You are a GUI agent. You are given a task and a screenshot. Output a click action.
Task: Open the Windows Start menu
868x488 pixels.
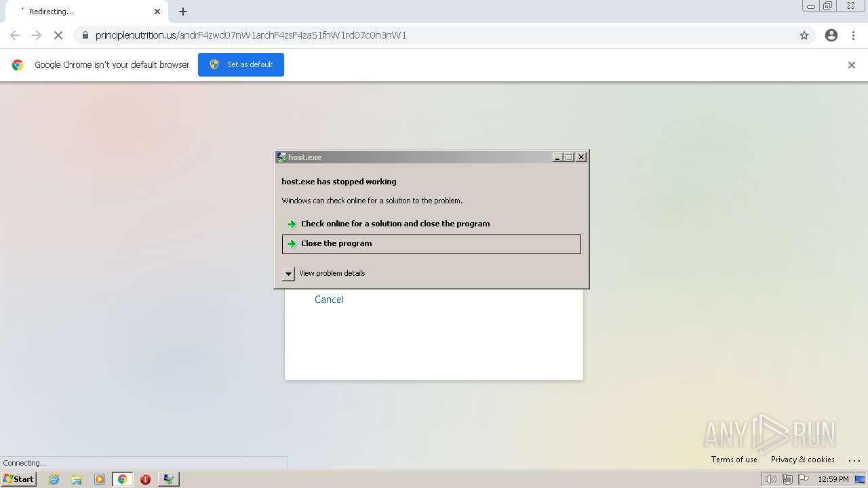coord(19,479)
